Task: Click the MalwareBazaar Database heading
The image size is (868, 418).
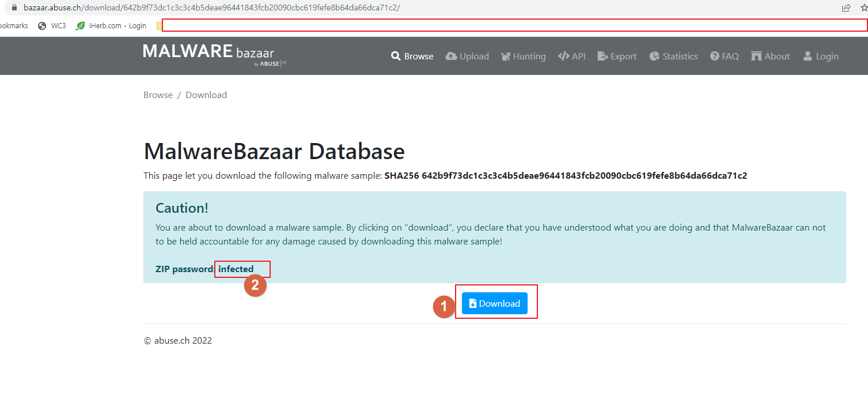Action: pyautogui.click(x=274, y=152)
